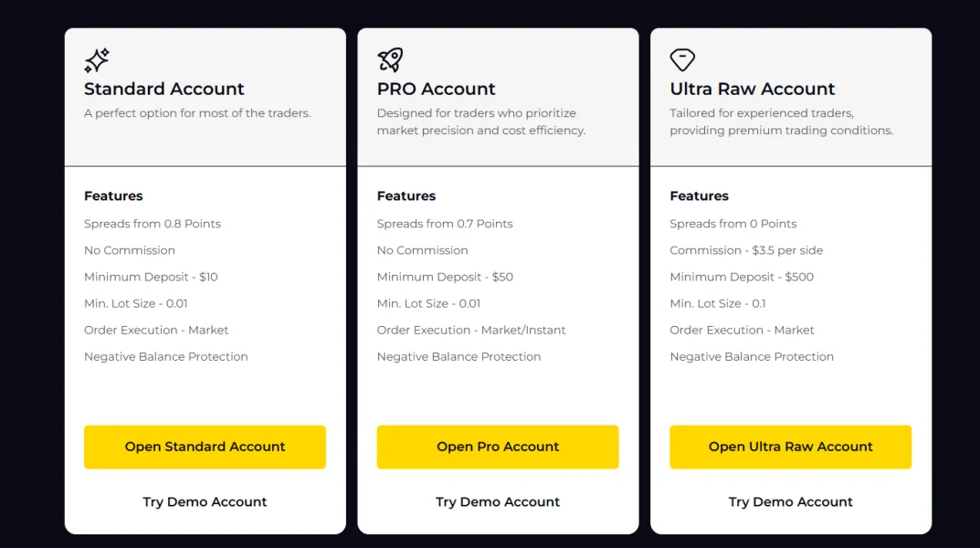980x548 pixels.
Task: Try Demo Account under the Ultra Raw card
Action: tap(790, 501)
